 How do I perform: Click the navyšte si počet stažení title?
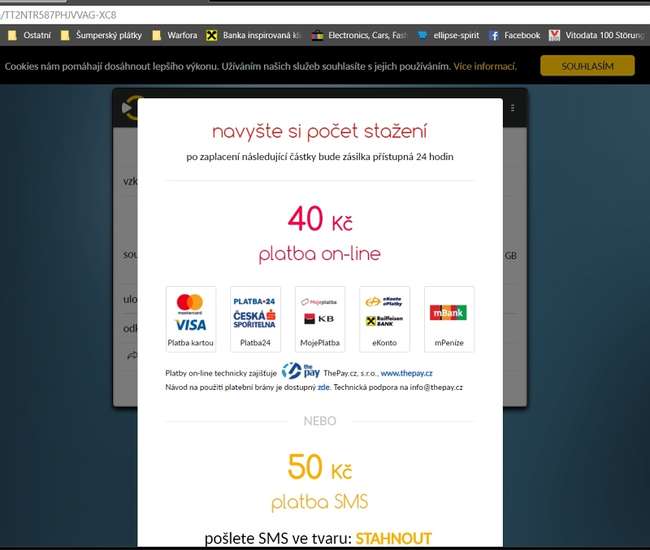tap(320, 131)
